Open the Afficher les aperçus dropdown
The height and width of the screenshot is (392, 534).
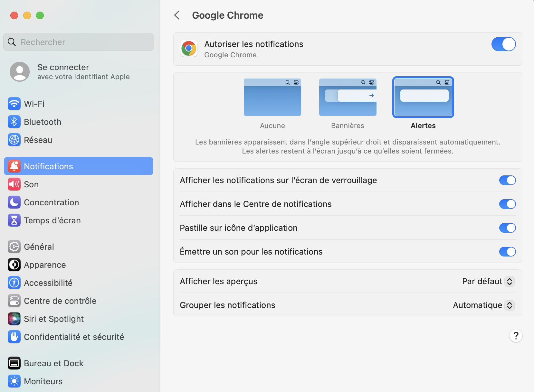pyautogui.click(x=487, y=281)
